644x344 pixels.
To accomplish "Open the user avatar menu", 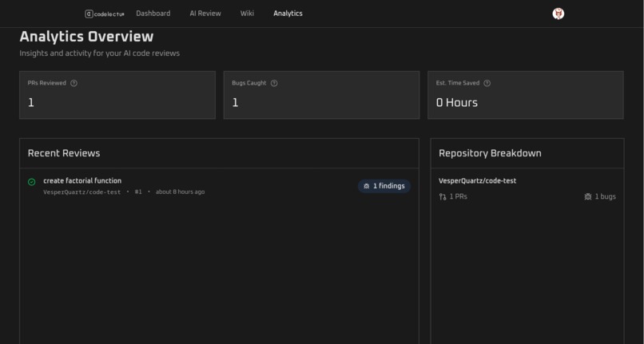I will pos(559,14).
